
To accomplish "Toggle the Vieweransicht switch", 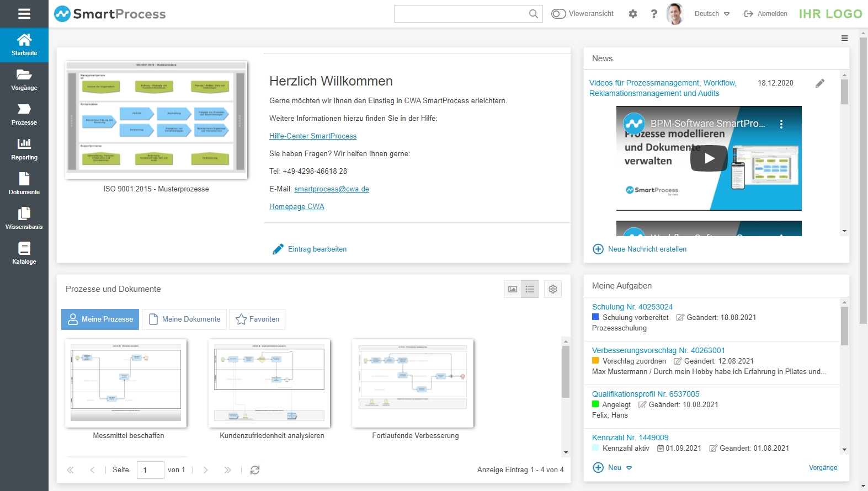I will (558, 14).
